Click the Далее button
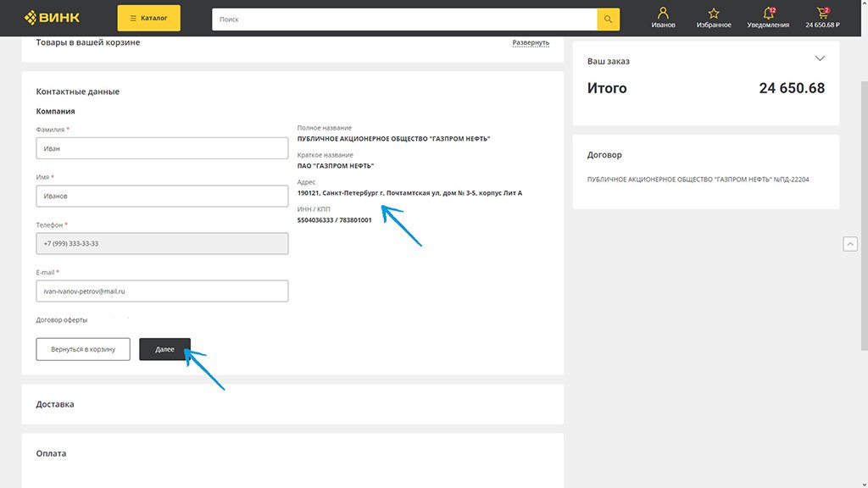Screen dimensions: 868x488 (x=165, y=349)
